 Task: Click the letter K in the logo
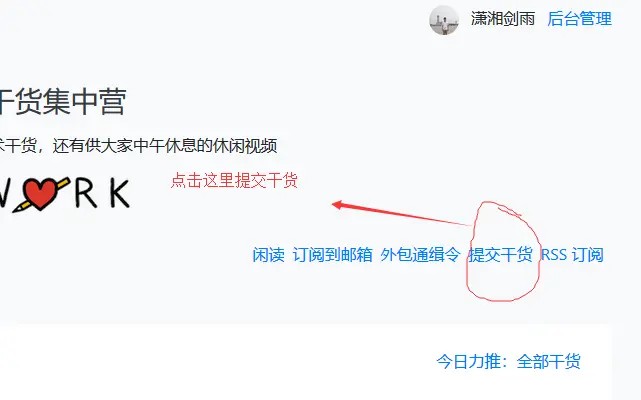click(x=119, y=194)
